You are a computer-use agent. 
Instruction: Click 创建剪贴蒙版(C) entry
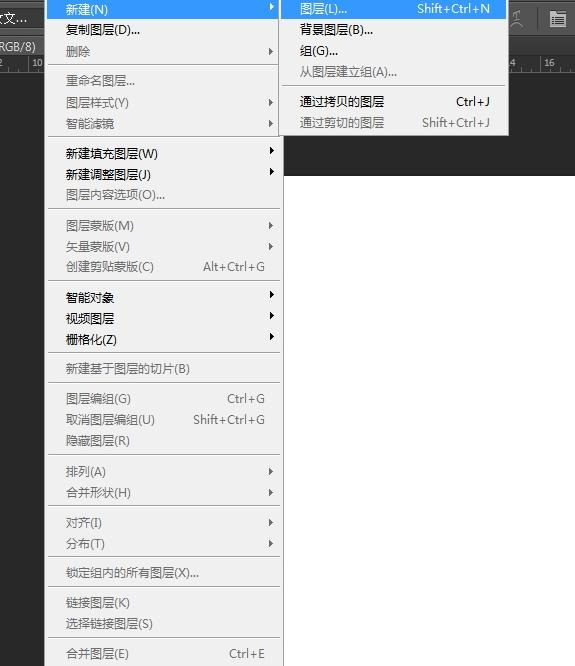tap(163, 266)
